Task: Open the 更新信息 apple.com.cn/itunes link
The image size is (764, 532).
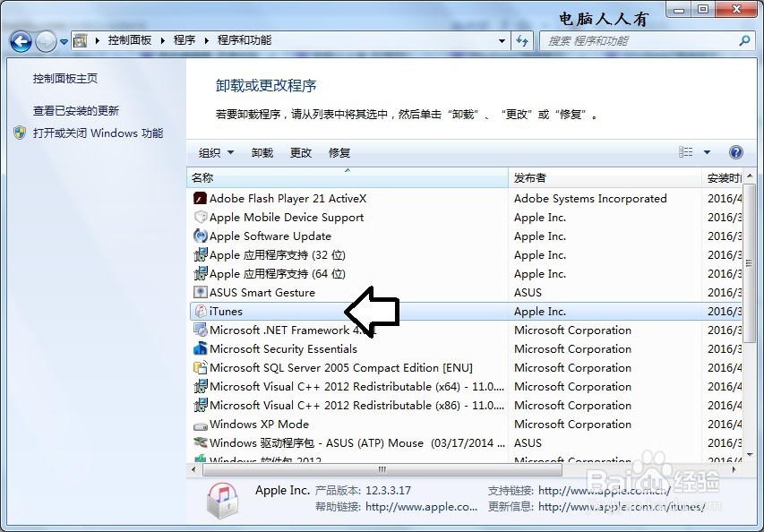Action: [x=622, y=507]
